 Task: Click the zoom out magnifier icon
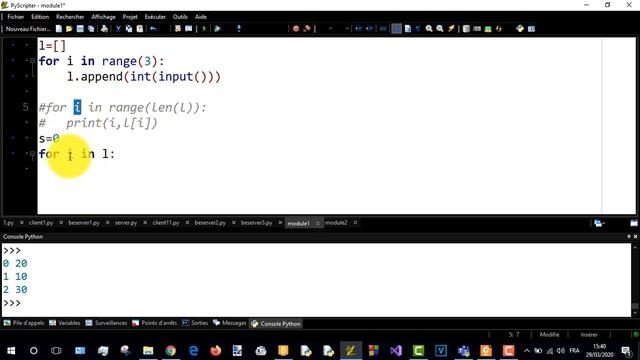tap(440, 29)
